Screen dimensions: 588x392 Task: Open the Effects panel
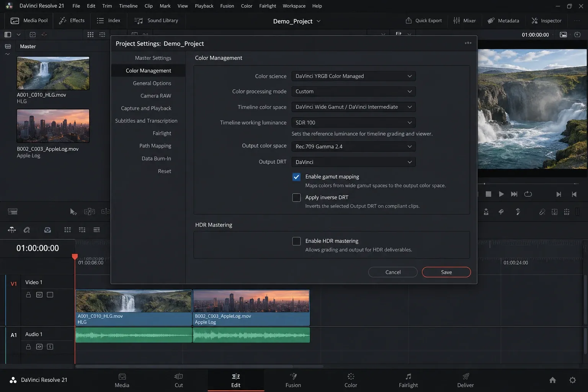[x=72, y=21]
